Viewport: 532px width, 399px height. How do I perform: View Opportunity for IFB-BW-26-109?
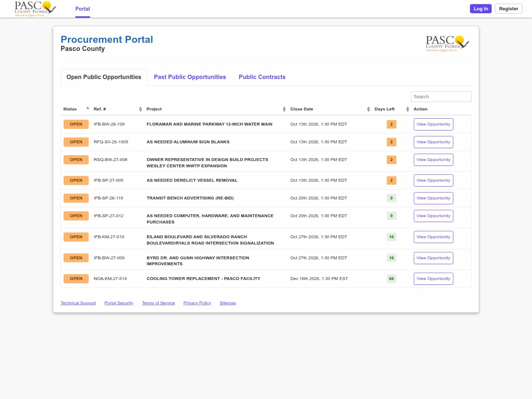[x=433, y=124]
